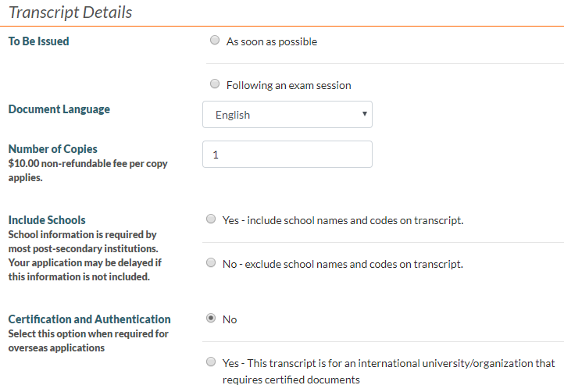The image size is (564, 392).
Task: Click the "To Be Issued" field label
Action: (x=38, y=41)
